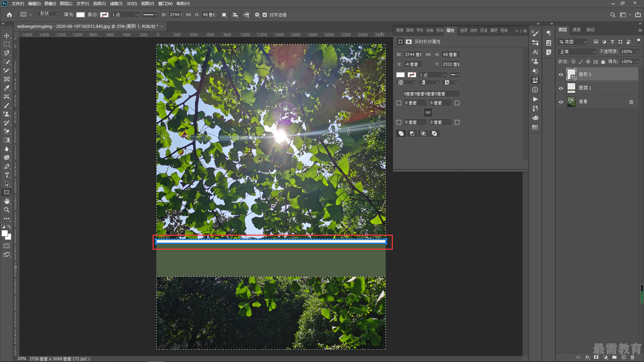Select the Frame tool
Screen dimensions: 644x362
click(x=7, y=79)
